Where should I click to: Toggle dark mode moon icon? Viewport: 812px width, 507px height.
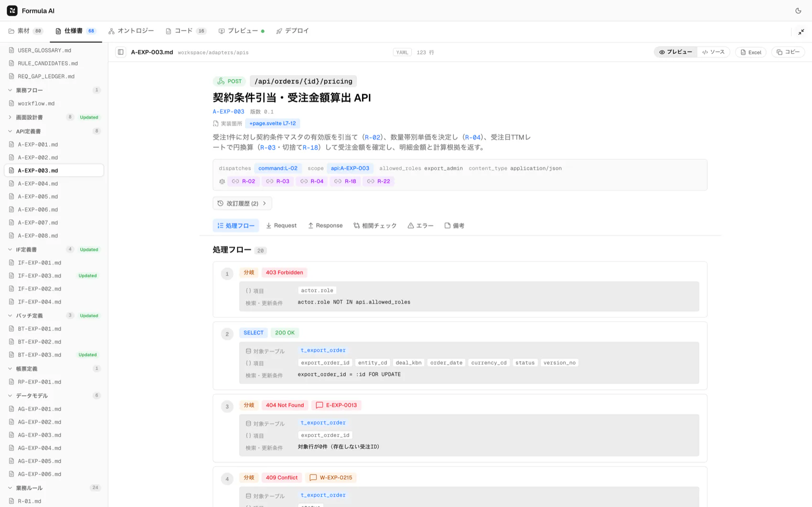click(798, 11)
